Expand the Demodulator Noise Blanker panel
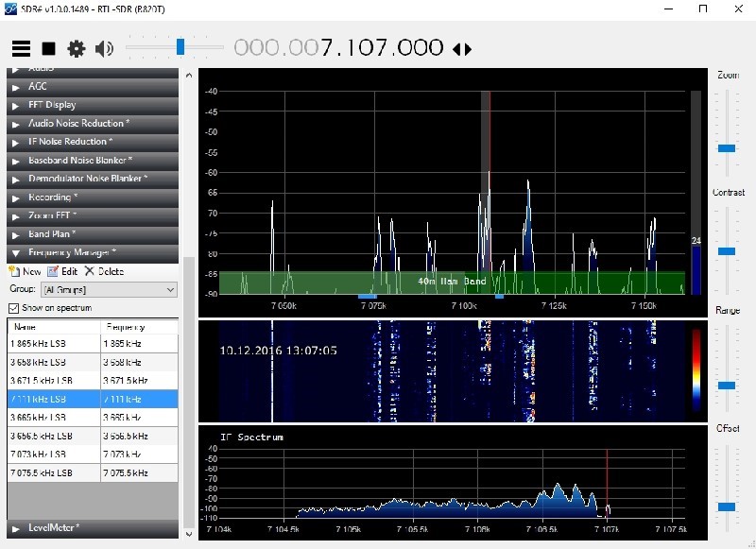Viewport: 756px width, 549px height. (x=93, y=179)
